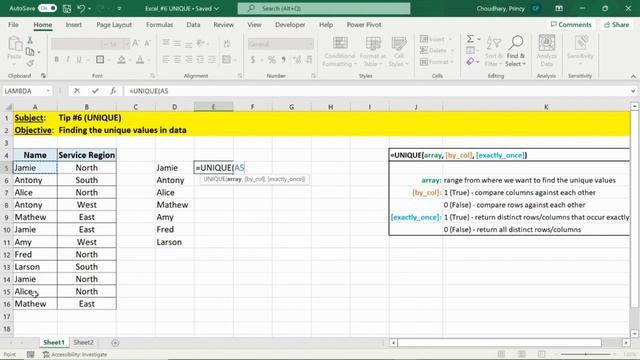Switch to the Insert tab
The width and height of the screenshot is (640, 360).
pyautogui.click(x=73, y=24)
